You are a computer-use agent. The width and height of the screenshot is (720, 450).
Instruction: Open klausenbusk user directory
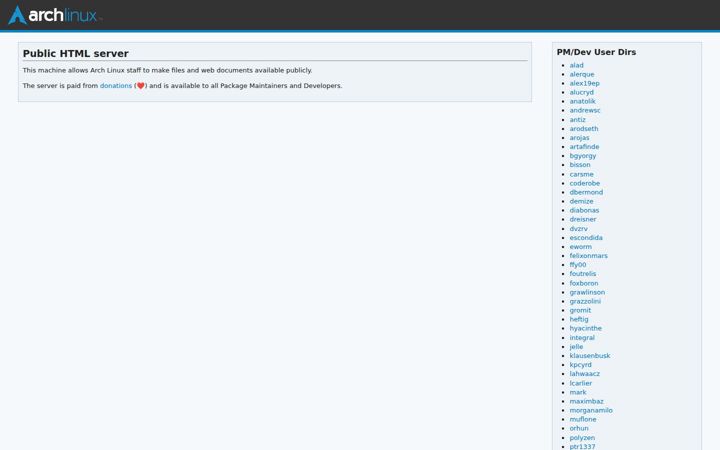point(590,356)
